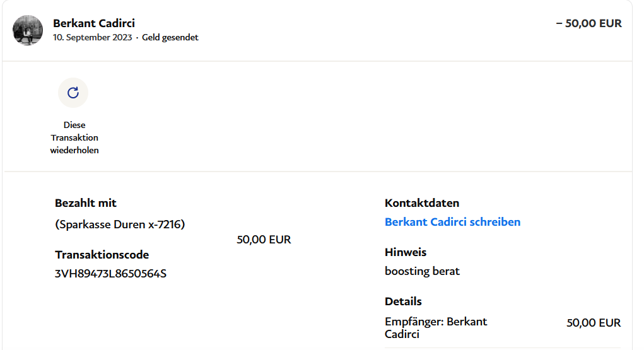Click the 'Kontaktdaten' heading
This screenshot has width=644, height=350.
point(422,203)
